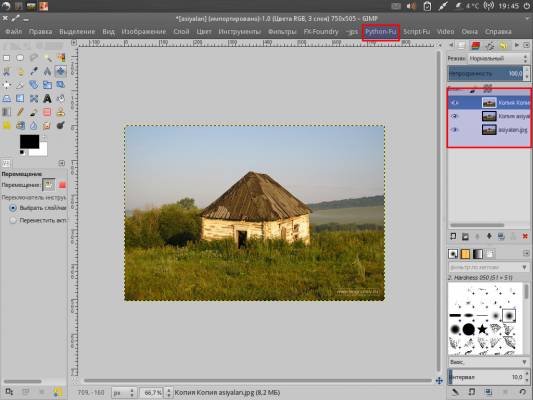Select the Rectangle Select tool
533x400 pixels.
(x=6, y=58)
